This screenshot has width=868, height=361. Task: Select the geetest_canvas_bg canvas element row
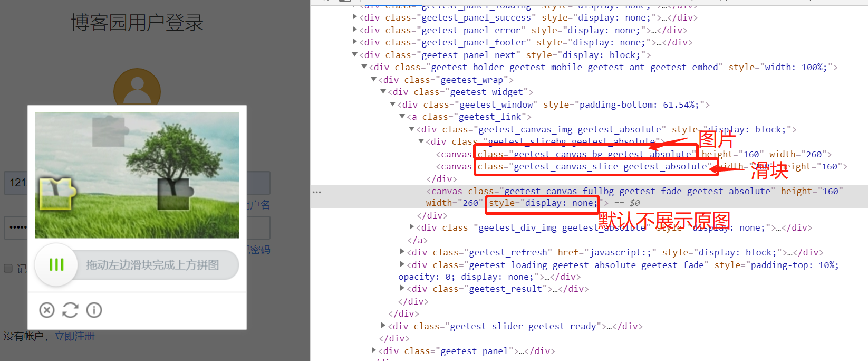(x=634, y=154)
